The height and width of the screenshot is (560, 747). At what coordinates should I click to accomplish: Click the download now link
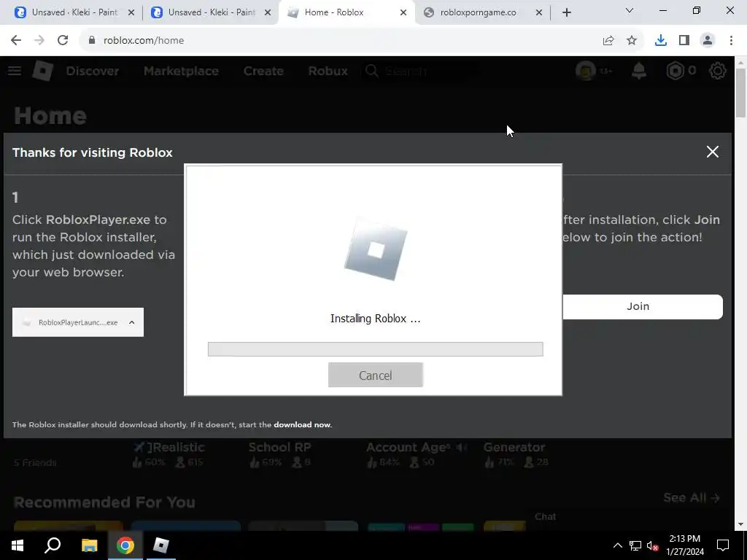pyautogui.click(x=302, y=425)
